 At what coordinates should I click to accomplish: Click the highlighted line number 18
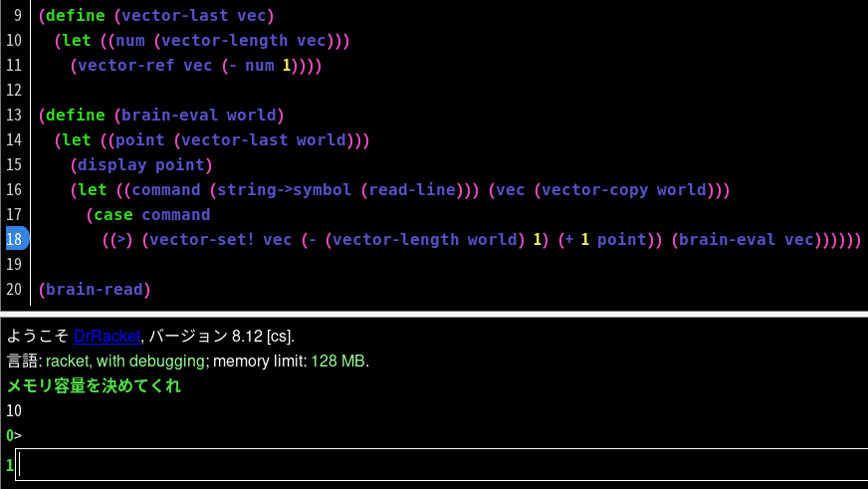coord(15,239)
